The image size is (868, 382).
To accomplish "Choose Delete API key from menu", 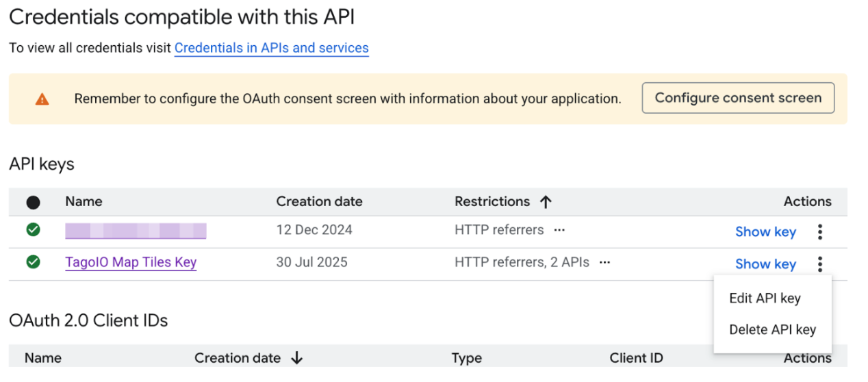I will coord(772,330).
